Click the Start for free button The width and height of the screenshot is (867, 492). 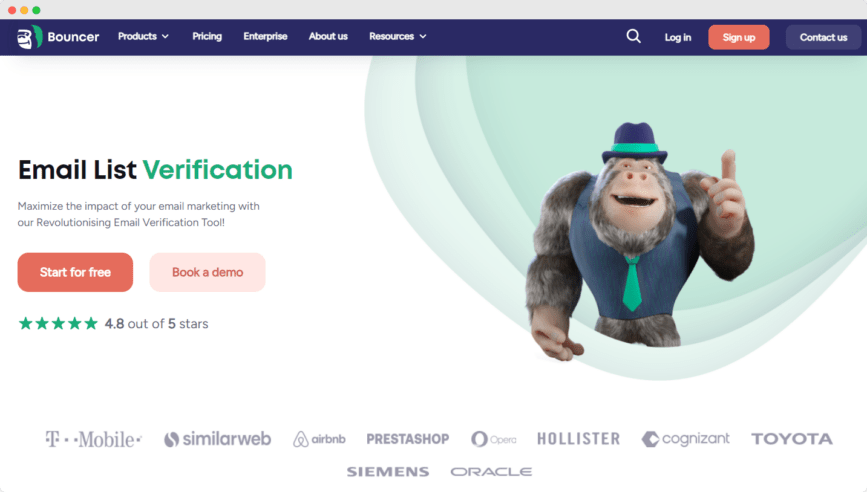pyautogui.click(x=75, y=272)
